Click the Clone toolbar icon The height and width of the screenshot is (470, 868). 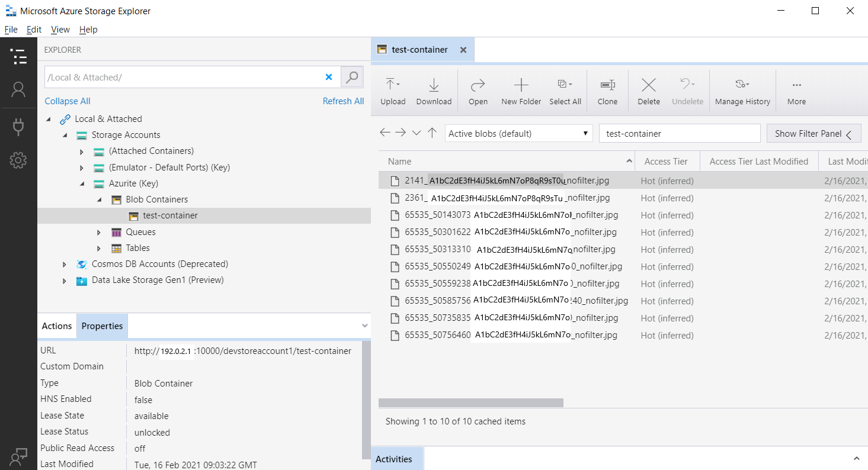[607, 85]
